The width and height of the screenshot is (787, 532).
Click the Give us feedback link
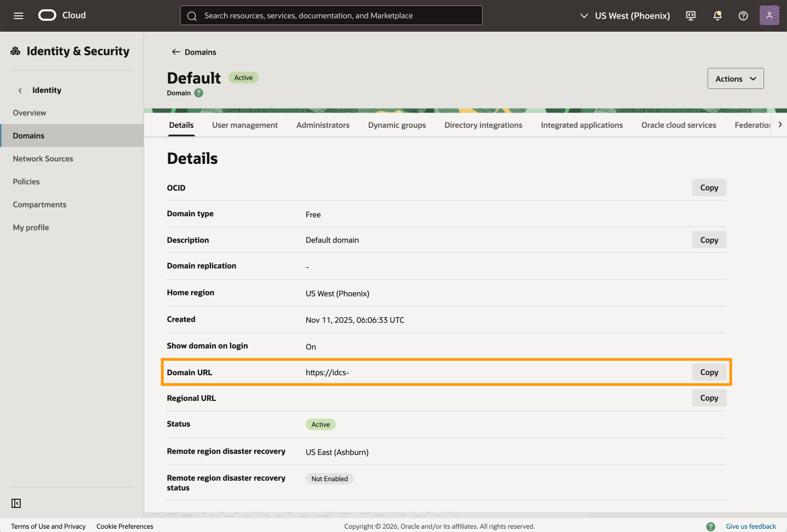[x=751, y=527]
